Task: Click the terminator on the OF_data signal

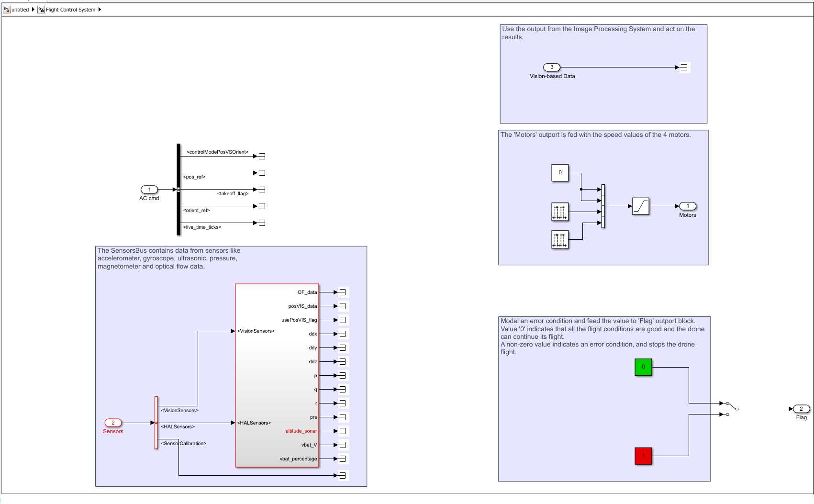Action: pos(342,292)
